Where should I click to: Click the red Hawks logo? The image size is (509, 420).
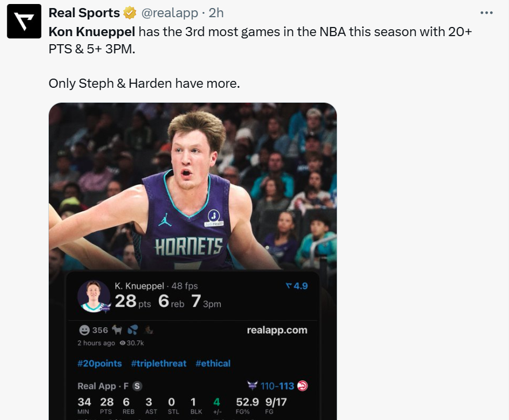coord(302,386)
